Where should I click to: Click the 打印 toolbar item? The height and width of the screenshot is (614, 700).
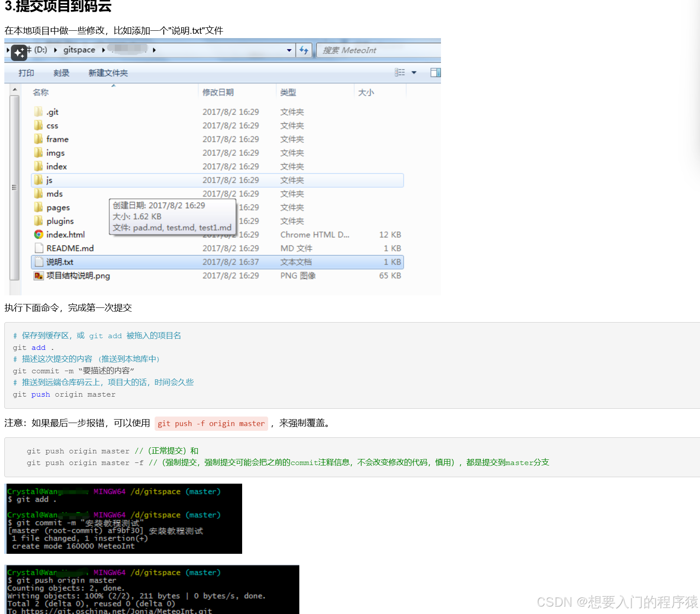[x=26, y=73]
